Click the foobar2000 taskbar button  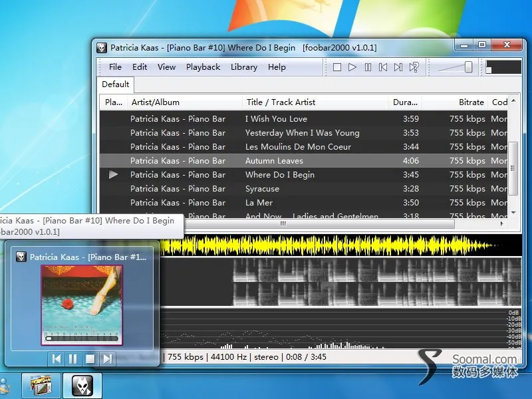coord(82,386)
